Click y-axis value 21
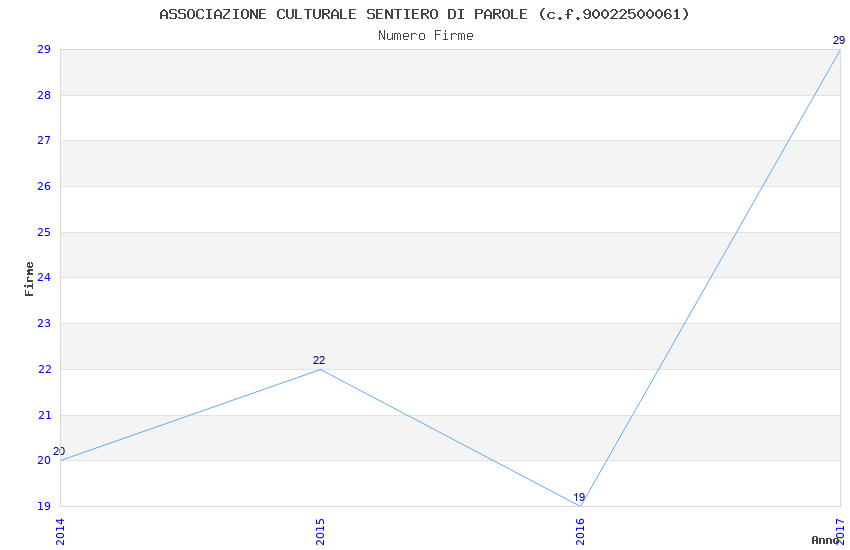 (x=44, y=415)
